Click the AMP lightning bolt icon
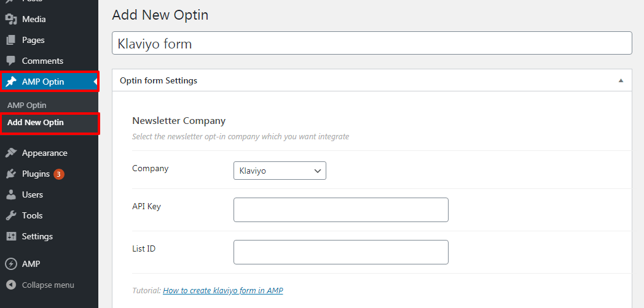This screenshot has height=308, width=644. 11,264
